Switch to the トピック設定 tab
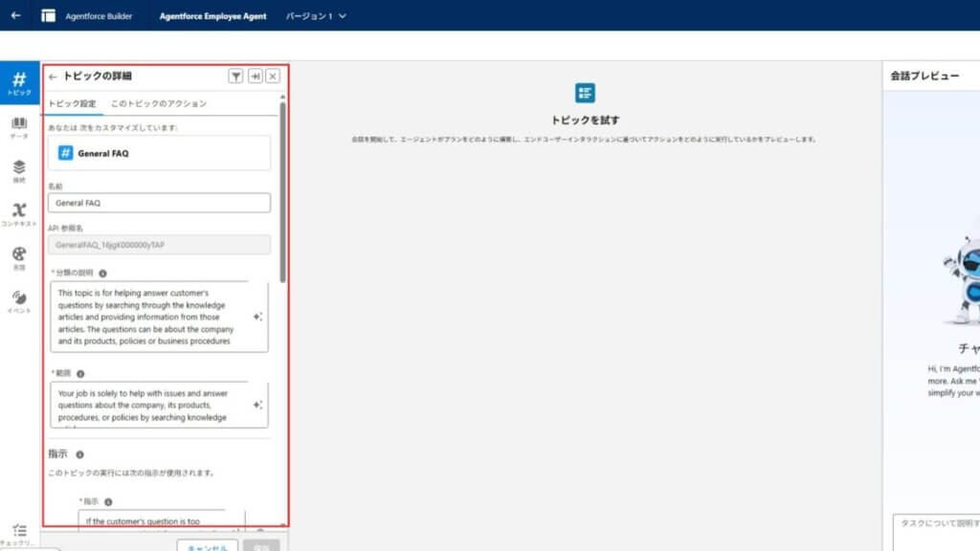The height and width of the screenshot is (551, 980). (72, 103)
